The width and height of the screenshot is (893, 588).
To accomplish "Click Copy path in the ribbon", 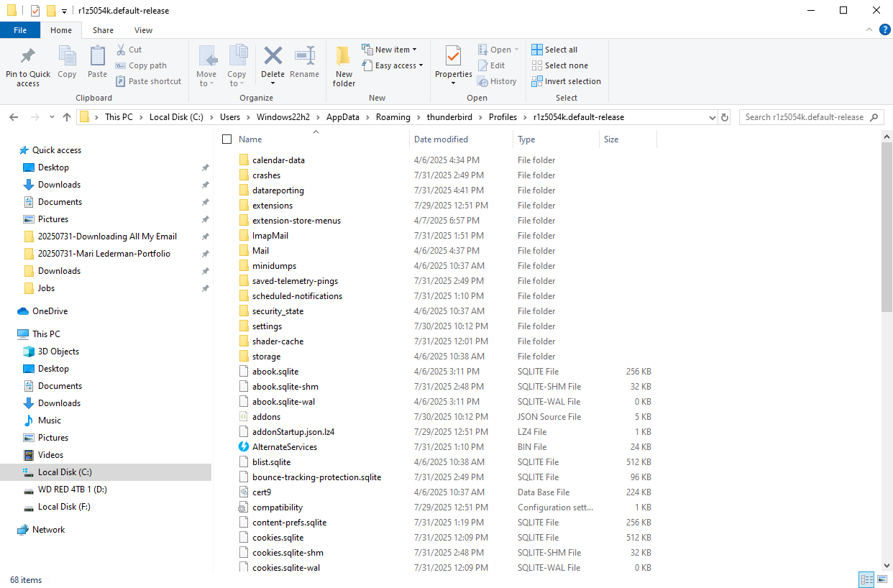I will pos(141,65).
